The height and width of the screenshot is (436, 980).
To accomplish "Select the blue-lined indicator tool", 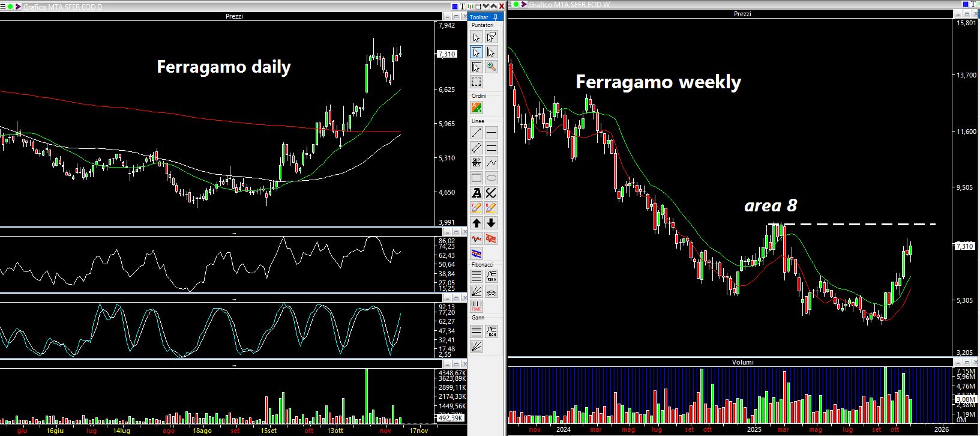I will tap(476, 253).
